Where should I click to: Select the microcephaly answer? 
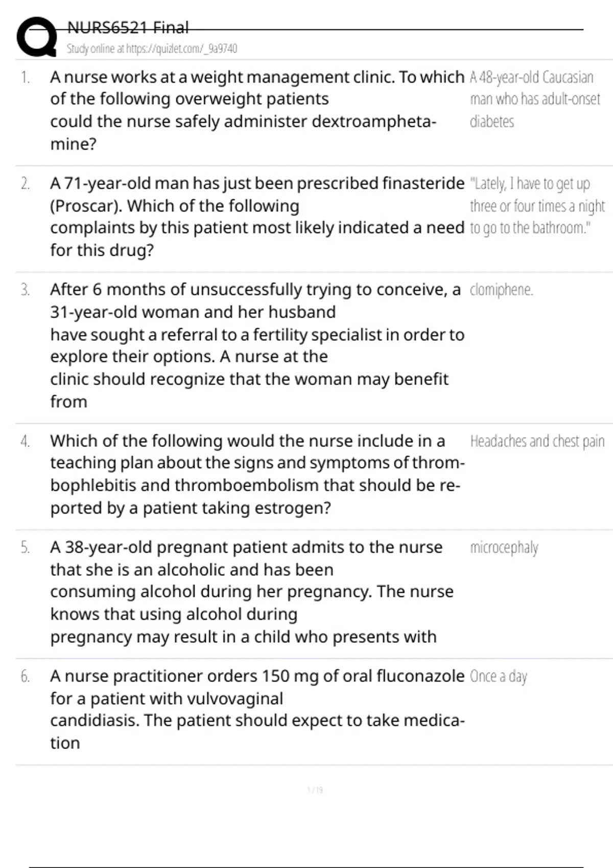[504, 547]
